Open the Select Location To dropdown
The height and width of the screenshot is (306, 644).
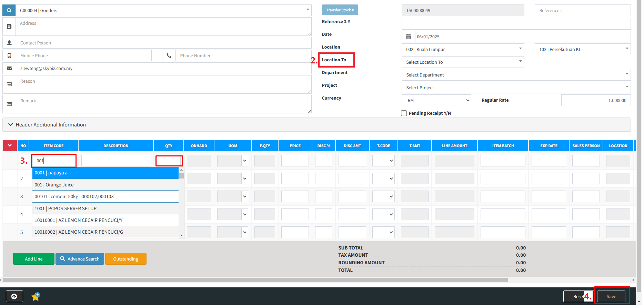tap(462, 62)
